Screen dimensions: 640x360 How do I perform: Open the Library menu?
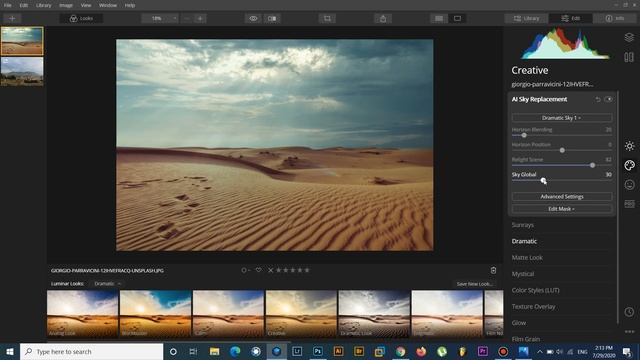[x=43, y=5]
